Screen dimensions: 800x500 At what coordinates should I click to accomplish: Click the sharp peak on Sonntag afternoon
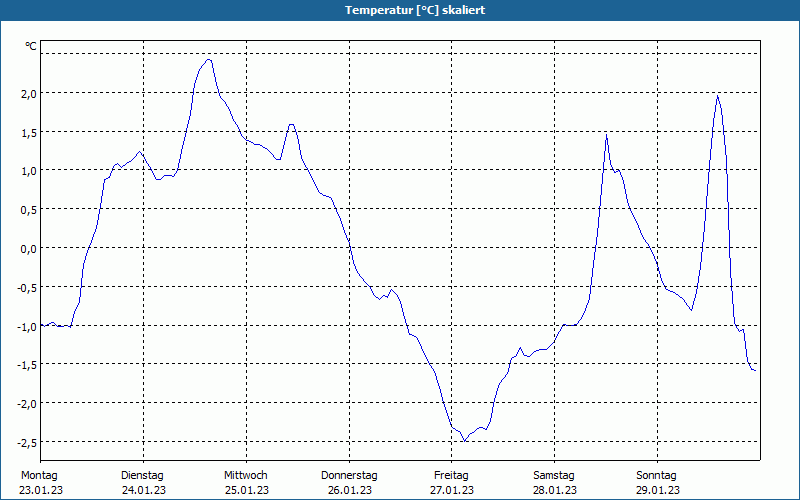(x=717, y=95)
